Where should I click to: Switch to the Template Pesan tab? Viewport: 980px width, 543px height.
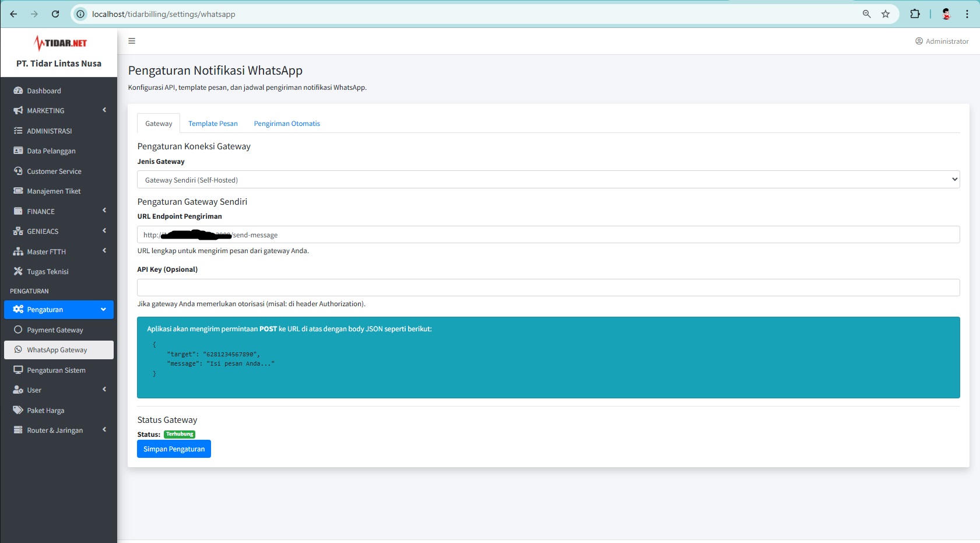click(x=213, y=124)
